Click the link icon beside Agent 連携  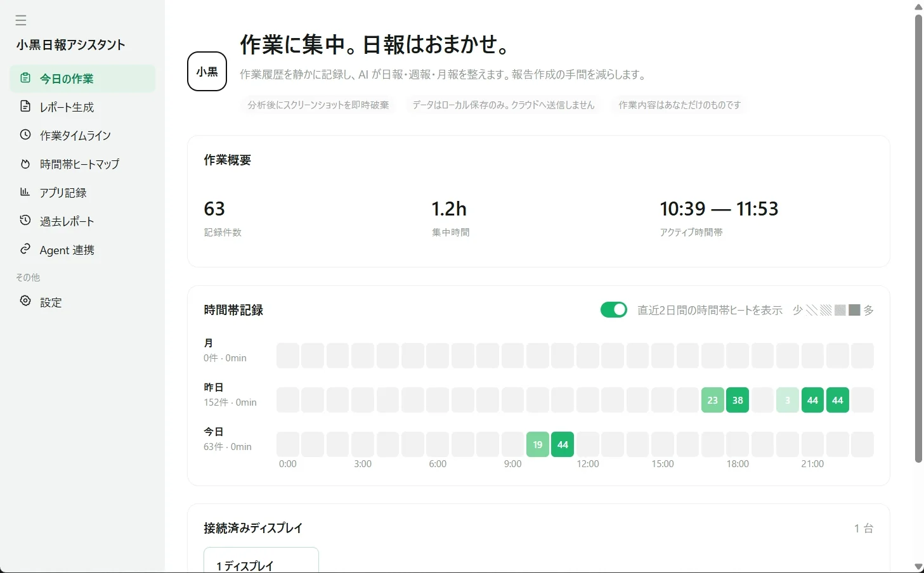pos(25,249)
